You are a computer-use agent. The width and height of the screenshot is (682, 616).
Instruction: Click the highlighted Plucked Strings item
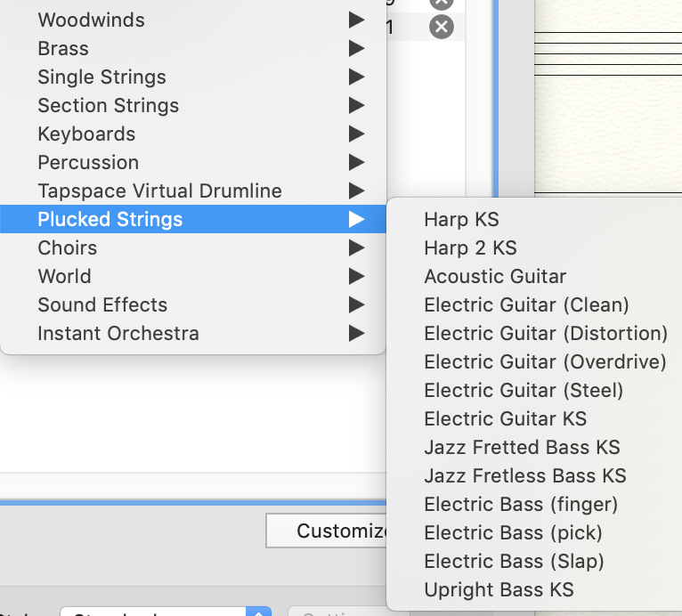(x=110, y=219)
